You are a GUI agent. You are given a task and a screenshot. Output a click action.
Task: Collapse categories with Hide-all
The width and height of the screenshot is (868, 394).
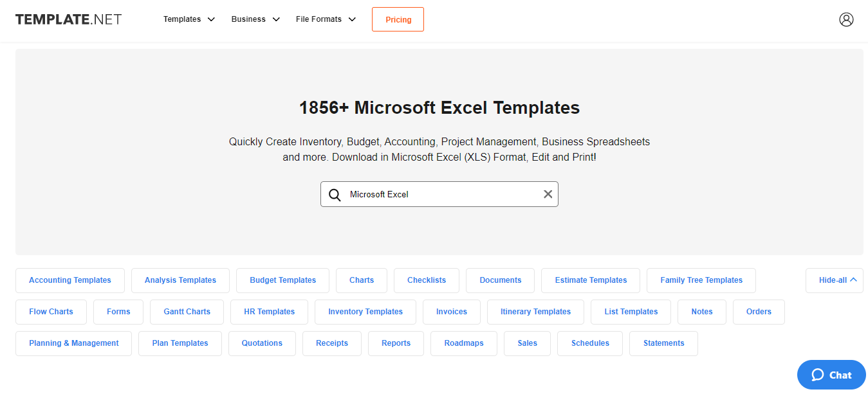(x=834, y=280)
